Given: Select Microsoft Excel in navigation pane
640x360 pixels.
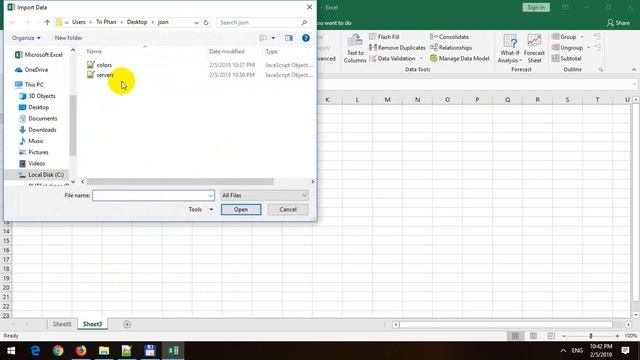Looking at the screenshot, I should tap(38, 55).
